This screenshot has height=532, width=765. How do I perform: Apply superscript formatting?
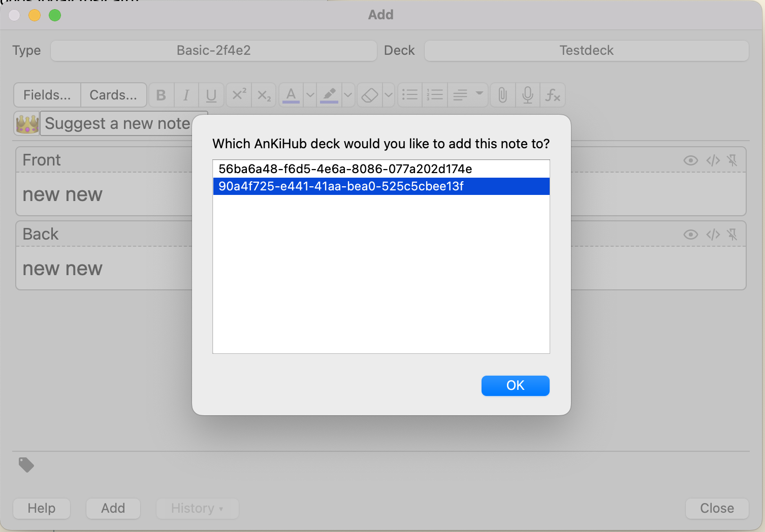(238, 95)
